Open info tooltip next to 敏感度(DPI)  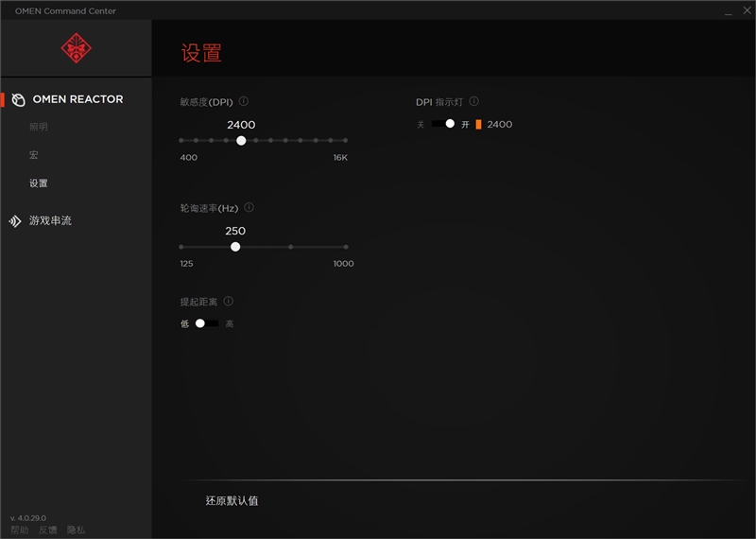point(244,101)
